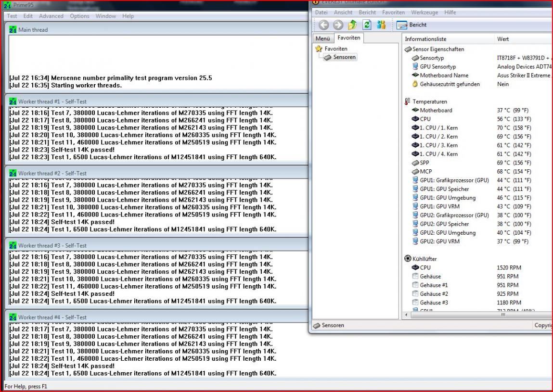Click Temperaturen thermometer icon
The image size is (553, 392).
408,101
